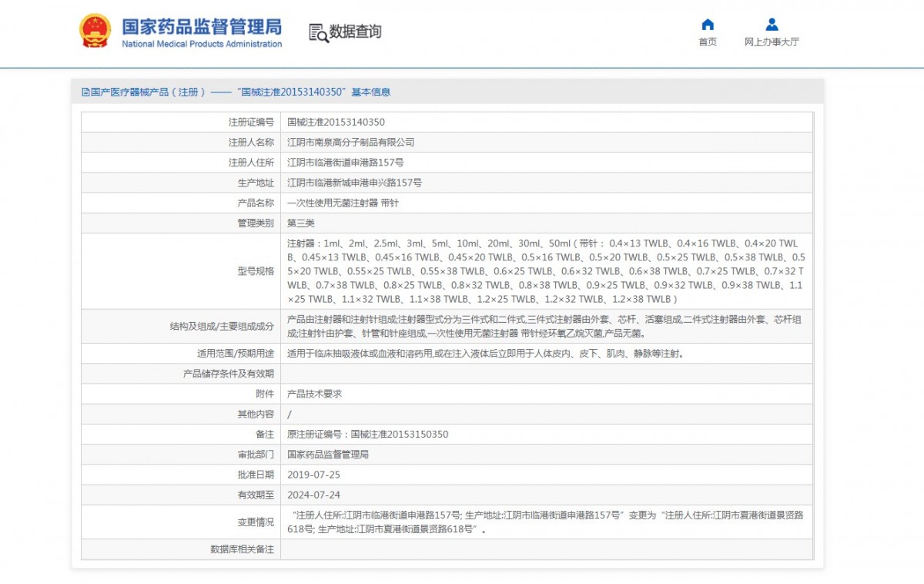Select the 第三类 category value

point(301,223)
